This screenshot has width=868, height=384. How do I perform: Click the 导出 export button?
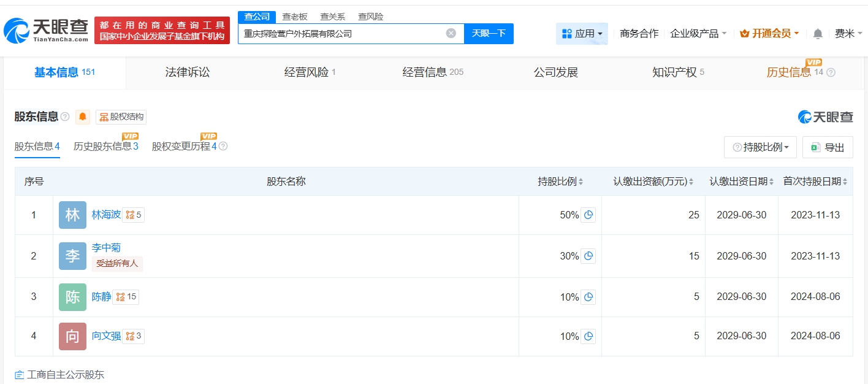828,147
